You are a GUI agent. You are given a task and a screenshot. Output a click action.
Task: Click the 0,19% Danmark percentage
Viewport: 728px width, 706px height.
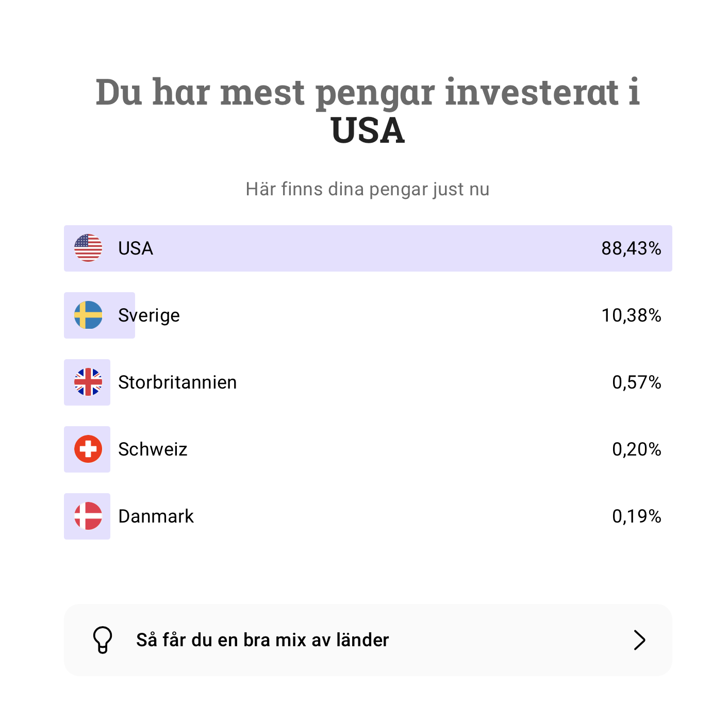tap(636, 516)
